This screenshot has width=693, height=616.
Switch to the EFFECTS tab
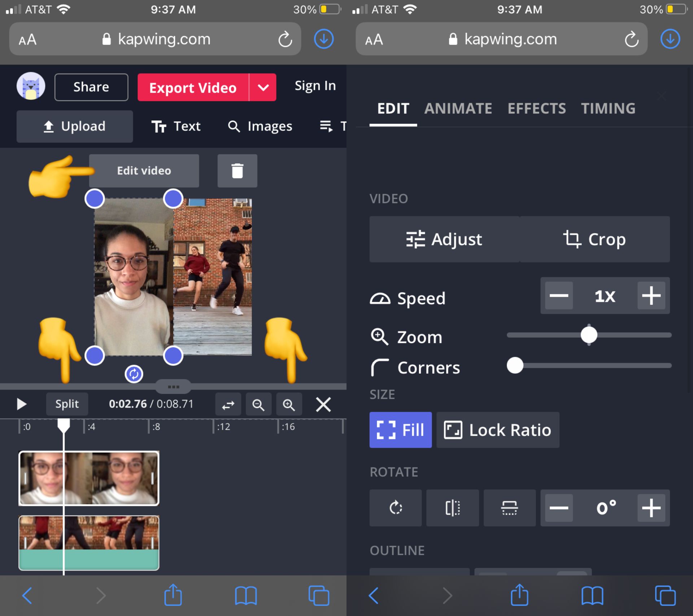[536, 109]
